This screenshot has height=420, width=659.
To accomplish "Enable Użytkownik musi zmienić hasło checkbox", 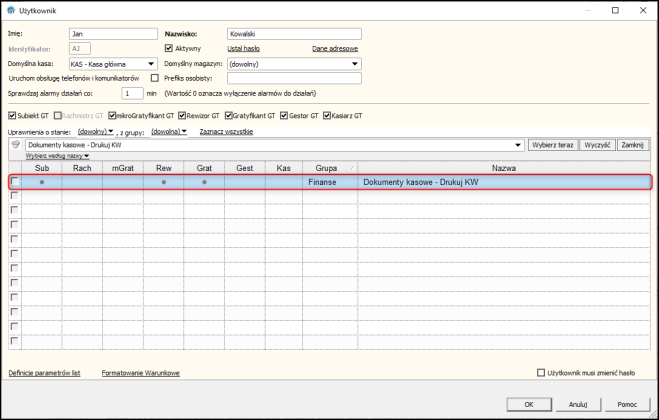I will coord(541,373).
